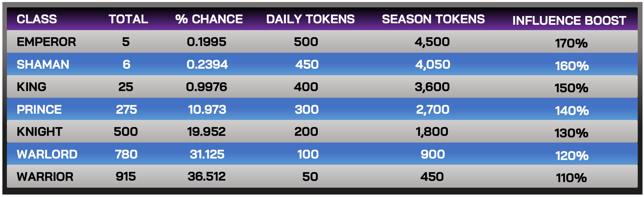Click the 0.9976 chance value

click(x=207, y=87)
